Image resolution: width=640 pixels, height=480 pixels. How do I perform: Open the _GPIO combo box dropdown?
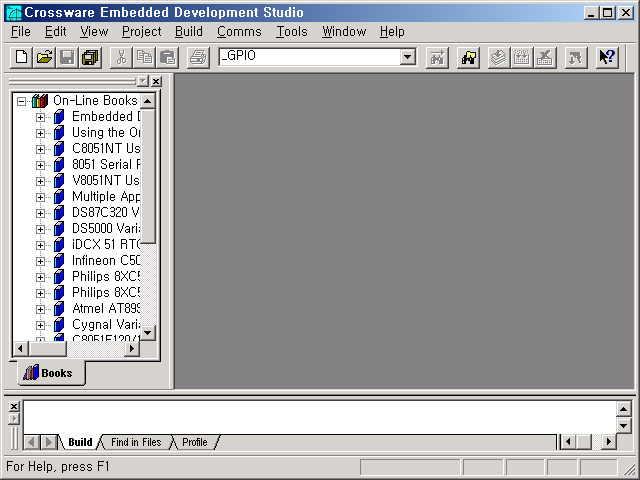tap(407, 57)
